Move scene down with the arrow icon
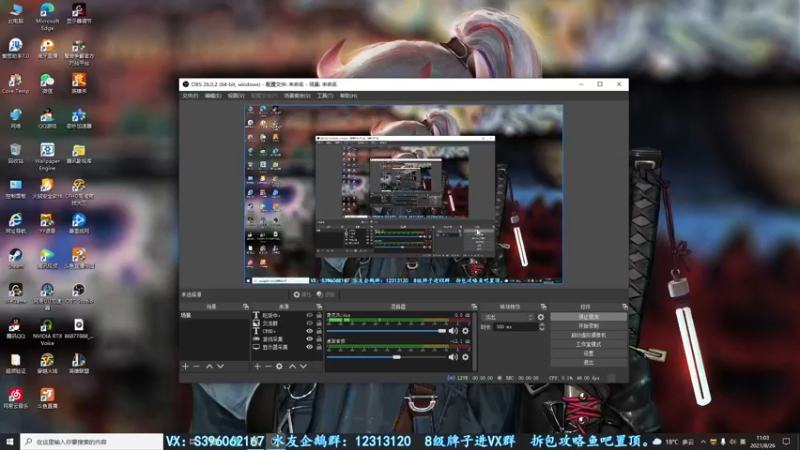 (x=220, y=366)
